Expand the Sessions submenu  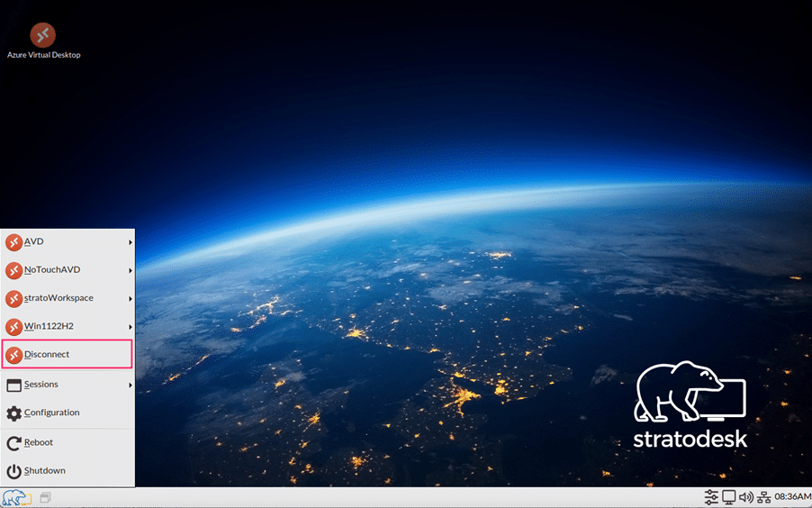click(x=68, y=385)
